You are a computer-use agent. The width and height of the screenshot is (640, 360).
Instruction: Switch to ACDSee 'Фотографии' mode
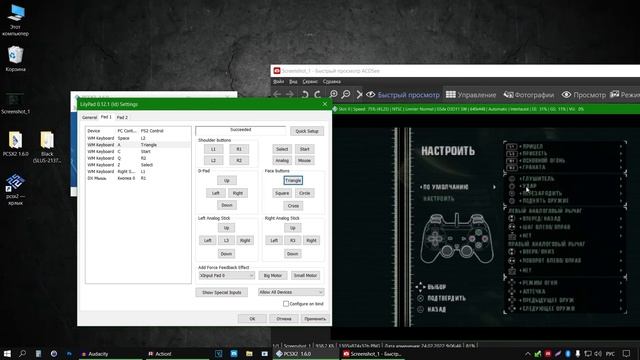click(529, 95)
